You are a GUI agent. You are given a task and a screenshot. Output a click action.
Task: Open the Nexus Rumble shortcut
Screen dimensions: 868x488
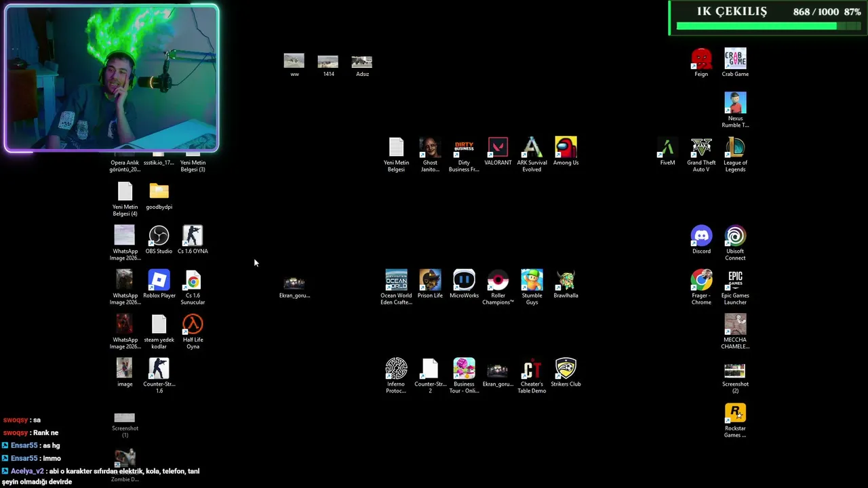pyautogui.click(x=735, y=110)
